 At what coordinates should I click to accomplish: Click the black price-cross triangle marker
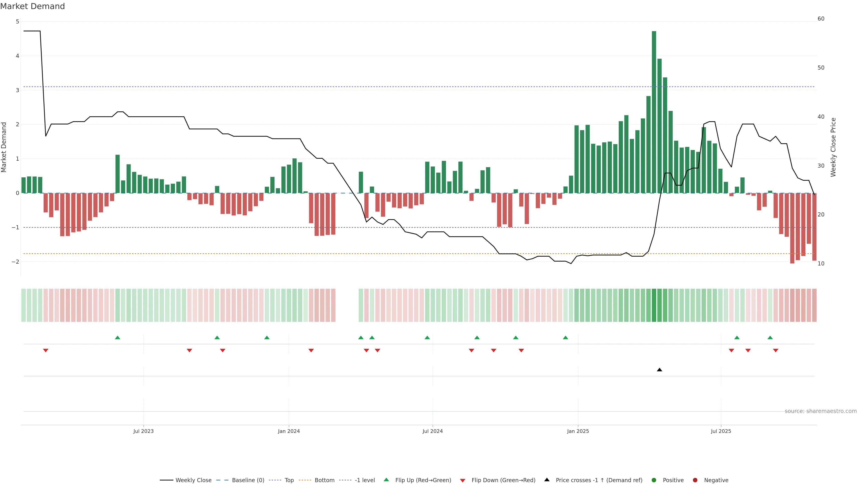point(659,370)
